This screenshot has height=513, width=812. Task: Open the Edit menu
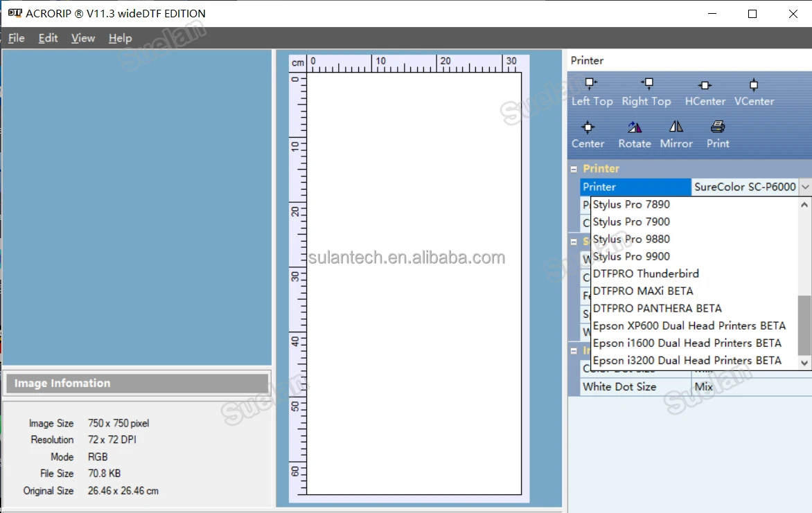pyautogui.click(x=48, y=38)
